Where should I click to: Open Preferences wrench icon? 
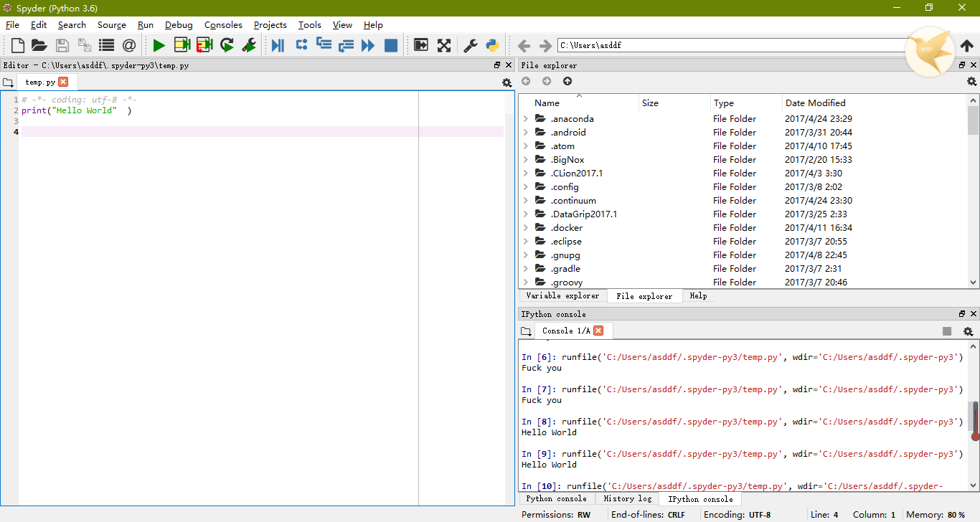pos(470,45)
